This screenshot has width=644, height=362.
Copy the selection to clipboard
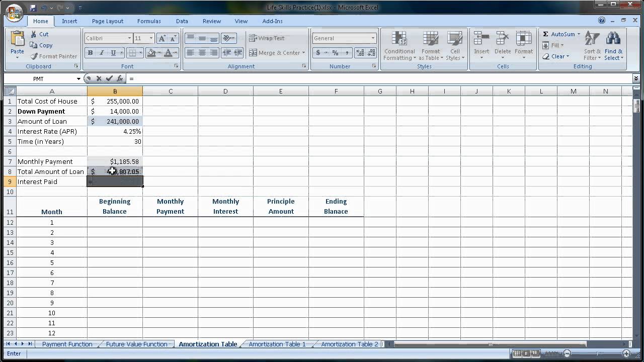pos(41,45)
